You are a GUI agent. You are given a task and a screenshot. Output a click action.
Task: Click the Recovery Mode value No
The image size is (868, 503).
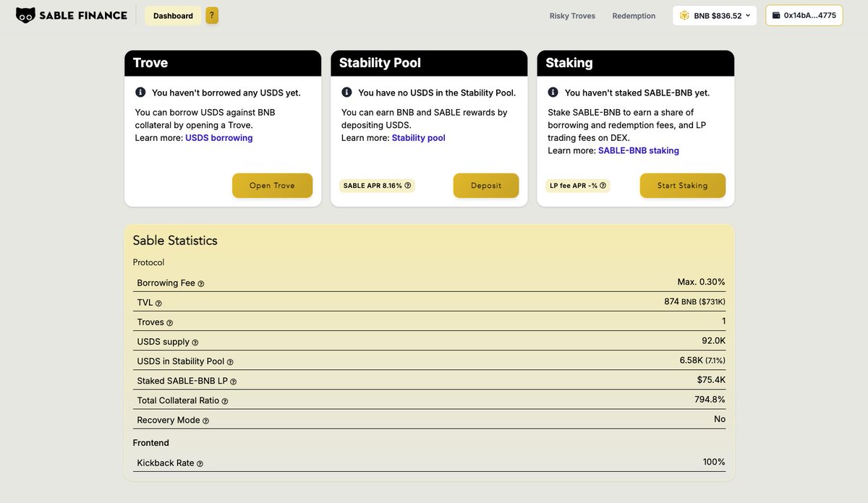(x=720, y=418)
